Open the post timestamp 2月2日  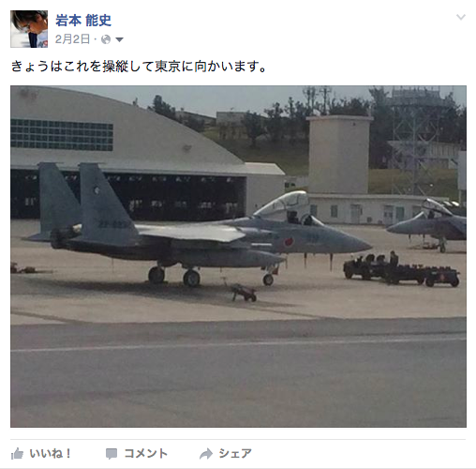tap(72, 39)
